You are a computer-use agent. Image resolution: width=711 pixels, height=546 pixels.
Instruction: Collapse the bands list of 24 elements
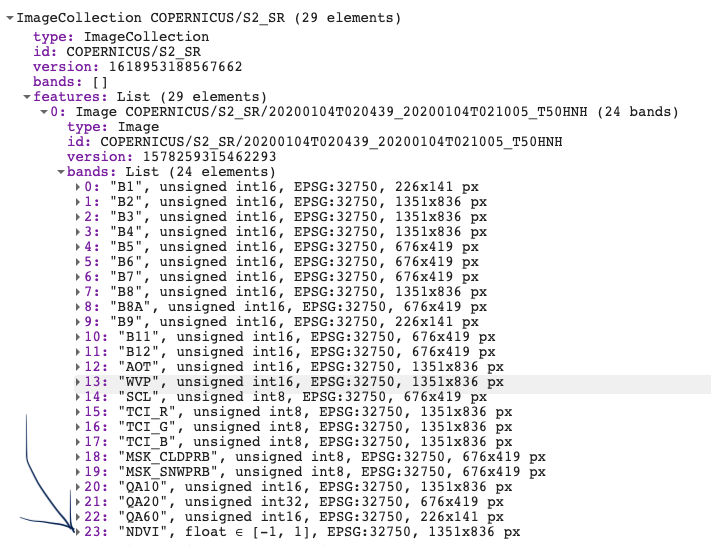pyautogui.click(x=60, y=172)
